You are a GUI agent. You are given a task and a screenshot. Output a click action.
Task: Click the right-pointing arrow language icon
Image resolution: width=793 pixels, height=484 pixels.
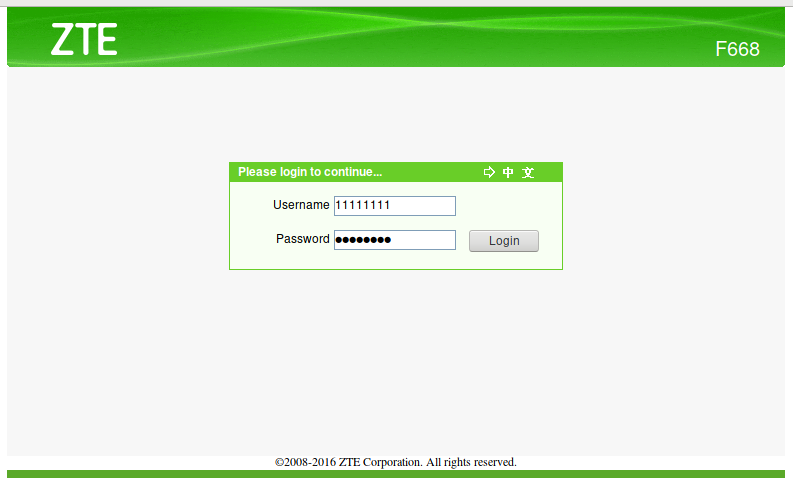[489, 172]
